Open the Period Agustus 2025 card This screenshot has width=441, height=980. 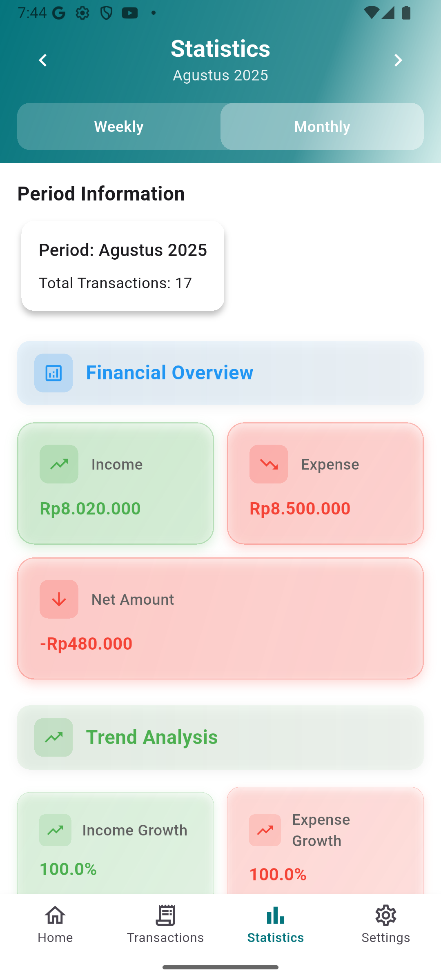tap(122, 266)
